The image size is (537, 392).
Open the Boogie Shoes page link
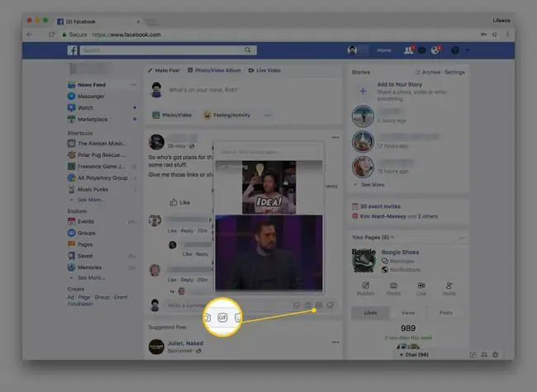click(400, 252)
